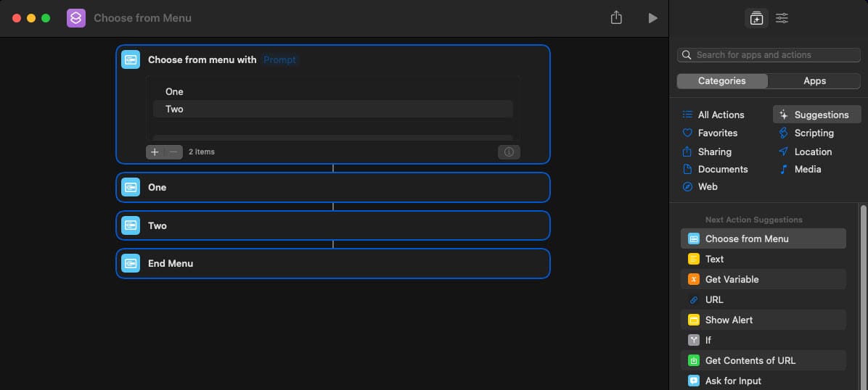
Task: Select the One item in the menu list
Action: coord(332,92)
